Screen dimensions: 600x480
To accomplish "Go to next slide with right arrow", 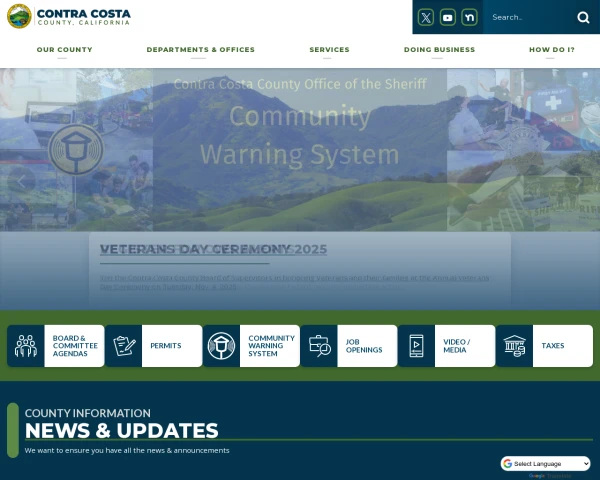I will 578,181.
